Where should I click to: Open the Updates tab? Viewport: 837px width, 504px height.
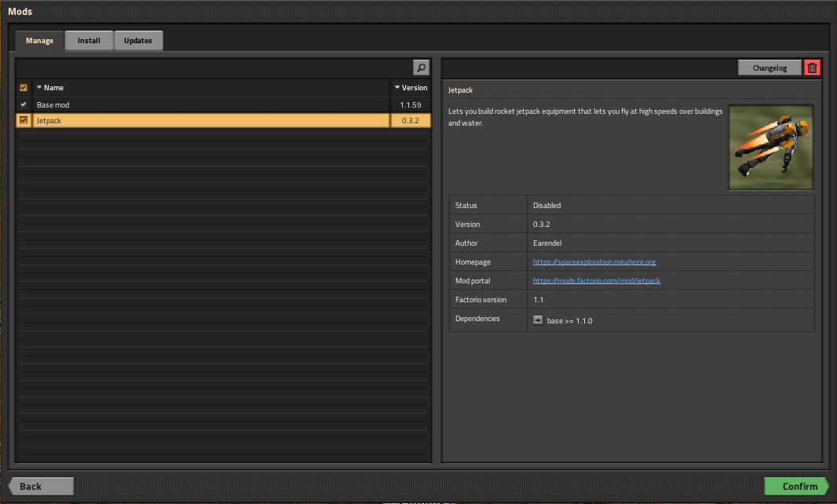pos(138,41)
